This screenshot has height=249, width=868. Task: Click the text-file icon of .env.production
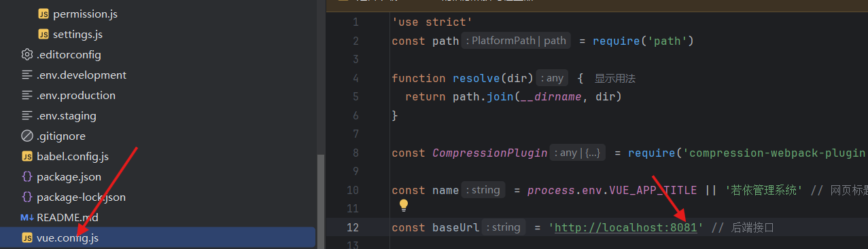pos(27,95)
